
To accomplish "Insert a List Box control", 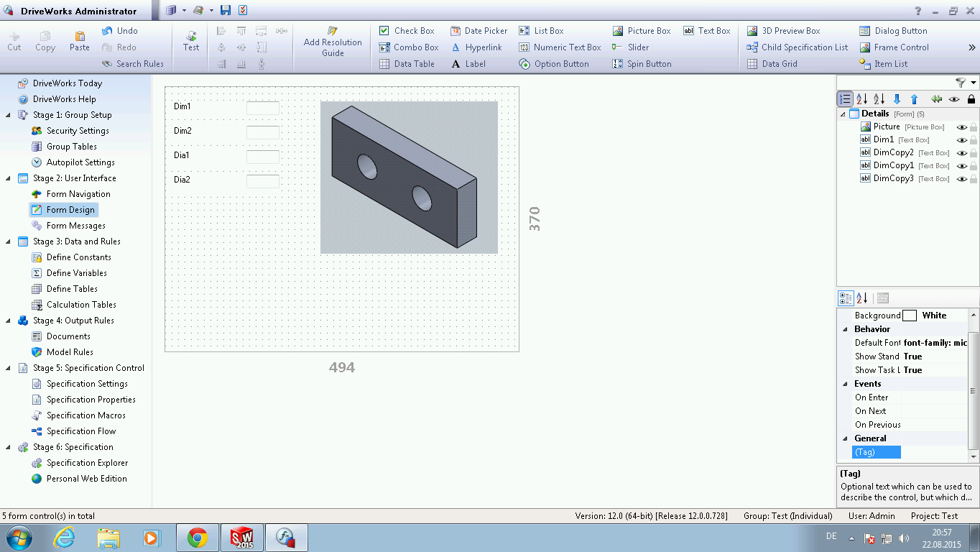I will pyautogui.click(x=541, y=31).
